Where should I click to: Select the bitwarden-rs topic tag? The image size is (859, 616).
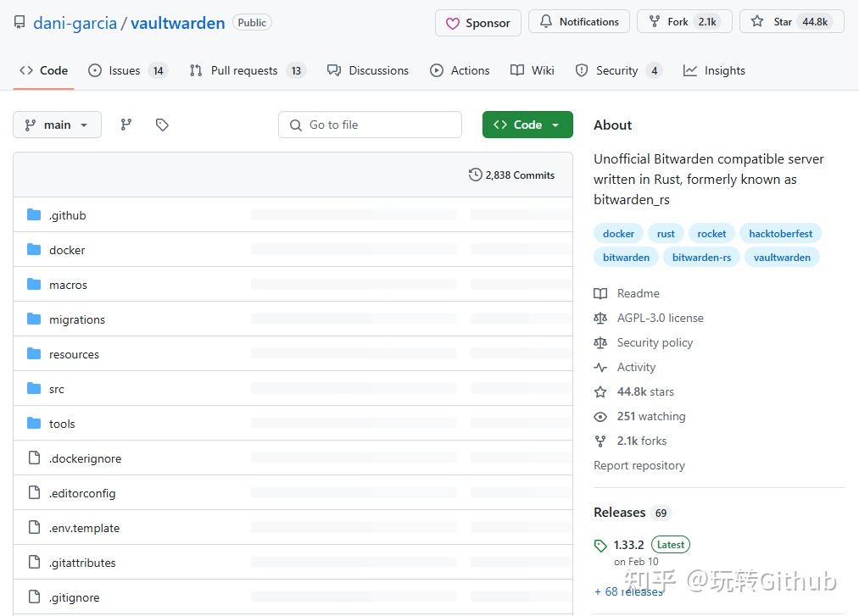tap(701, 258)
